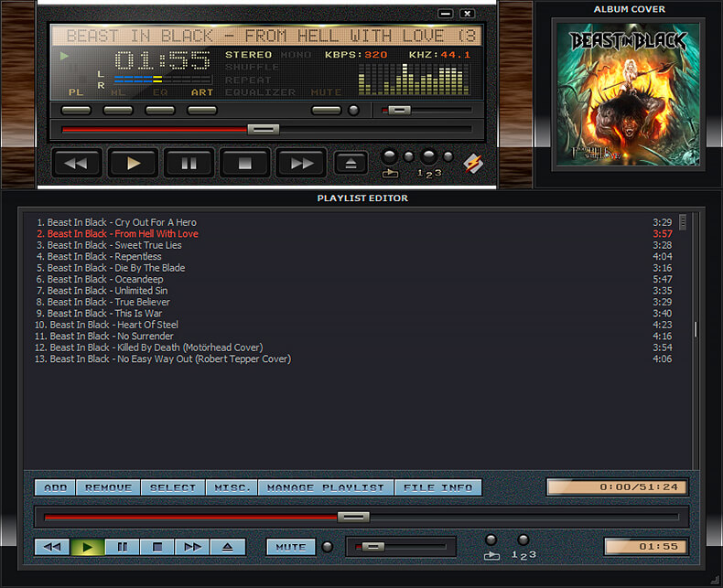Select track 'Unlimited Sin'
The image size is (723, 588).
pyautogui.click(x=354, y=291)
